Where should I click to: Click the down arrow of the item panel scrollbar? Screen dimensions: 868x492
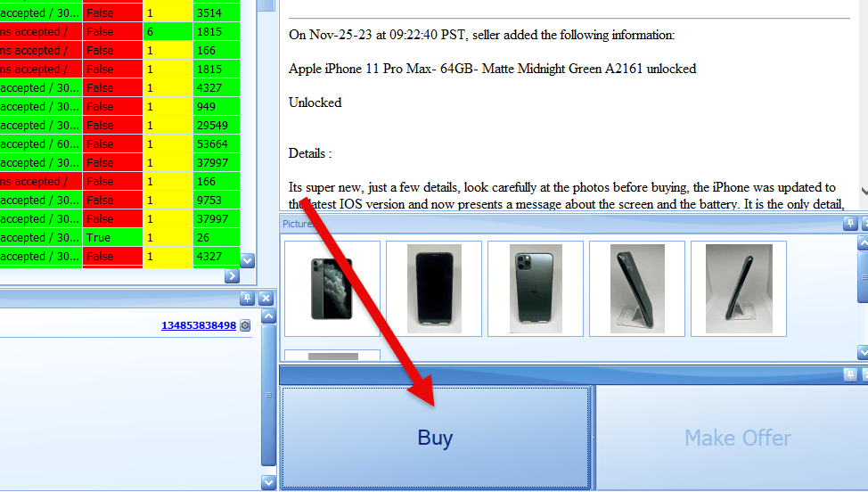point(268,482)
